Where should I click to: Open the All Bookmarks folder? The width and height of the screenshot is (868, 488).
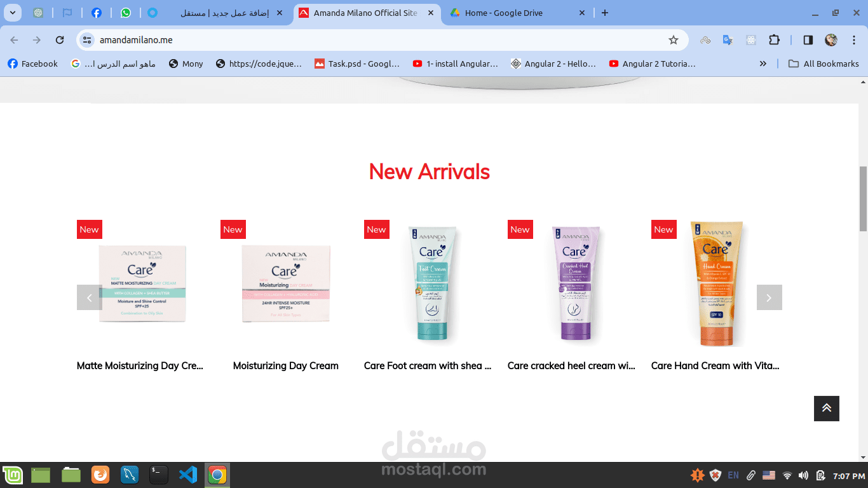pos(824,64)
